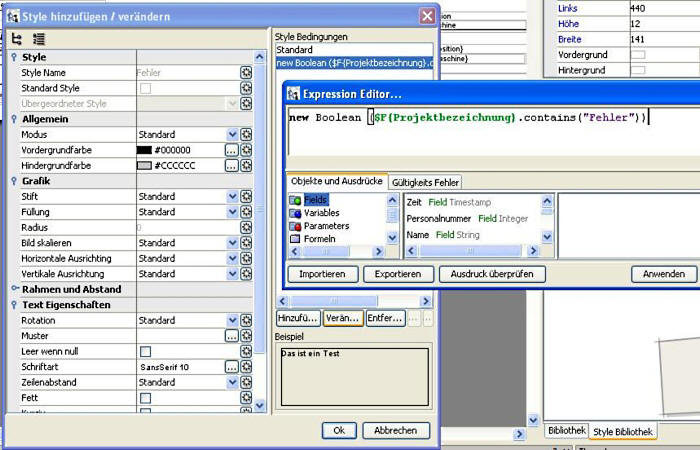This screenshot has height=450, width=700.
Task: Select the Parameters item in object list
Action: [x=326, y=226]
